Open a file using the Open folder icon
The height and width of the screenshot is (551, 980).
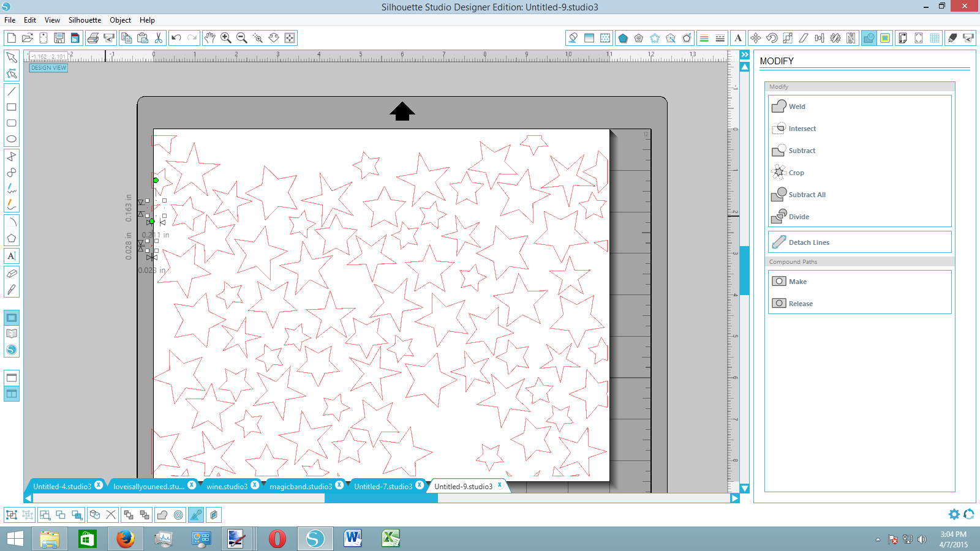28,38
